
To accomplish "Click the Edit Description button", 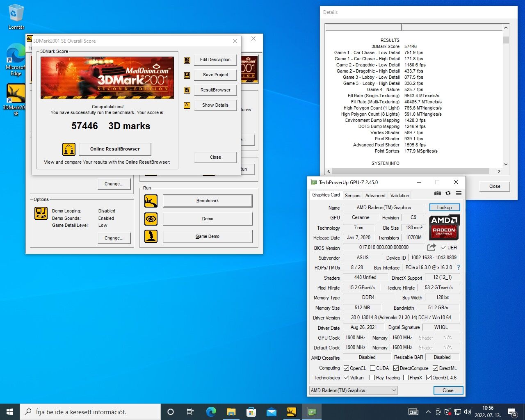I will pyautogui.click(x=215, y=60).
